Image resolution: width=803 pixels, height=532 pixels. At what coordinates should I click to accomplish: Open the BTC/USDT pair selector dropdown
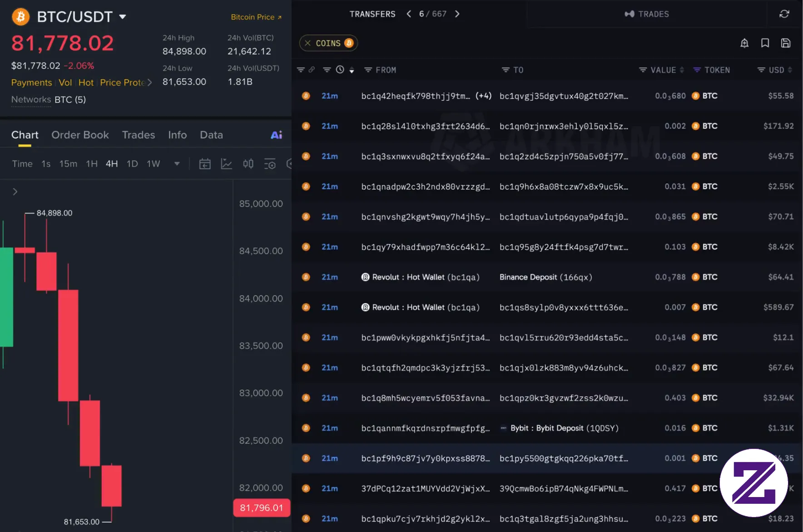(122, 17)
